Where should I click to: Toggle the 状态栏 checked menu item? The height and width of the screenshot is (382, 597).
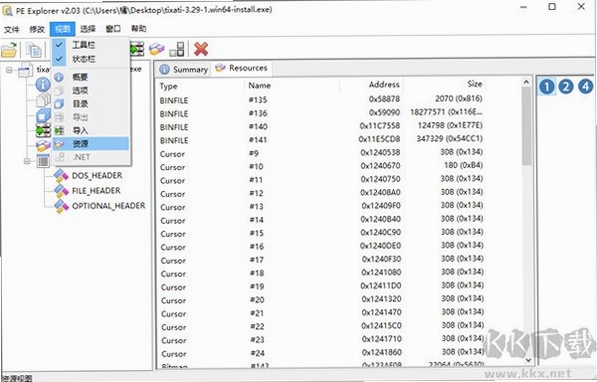pos(91,59)
